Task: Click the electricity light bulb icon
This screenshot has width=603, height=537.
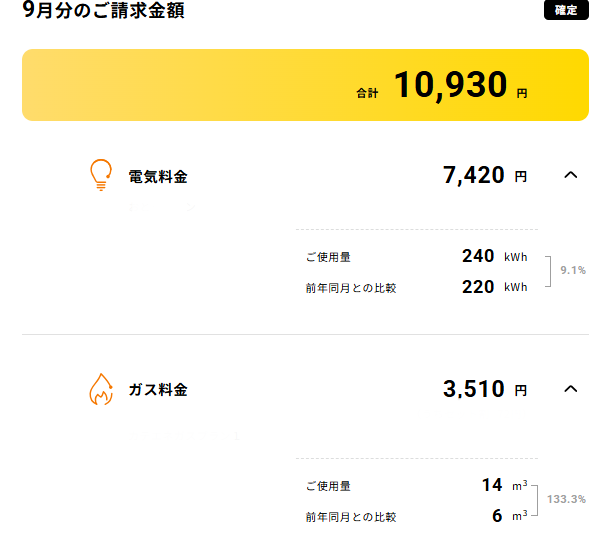Action: pos(101,175)
